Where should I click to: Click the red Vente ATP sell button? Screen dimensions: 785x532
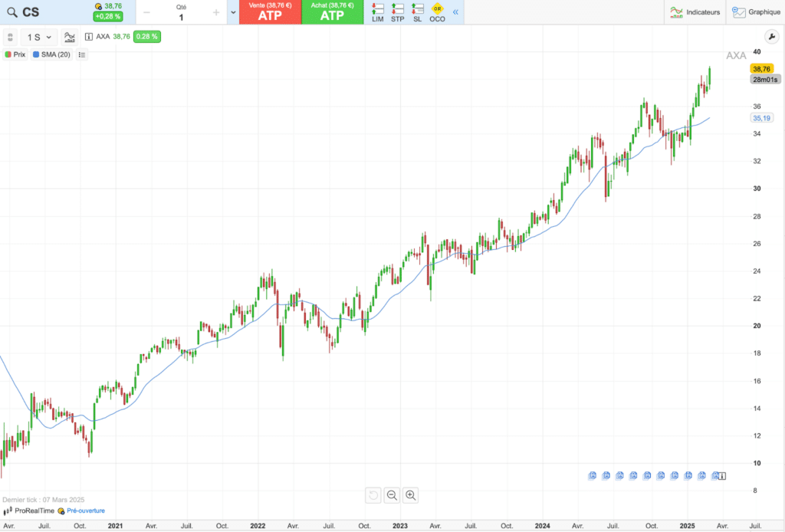[270, 12]
